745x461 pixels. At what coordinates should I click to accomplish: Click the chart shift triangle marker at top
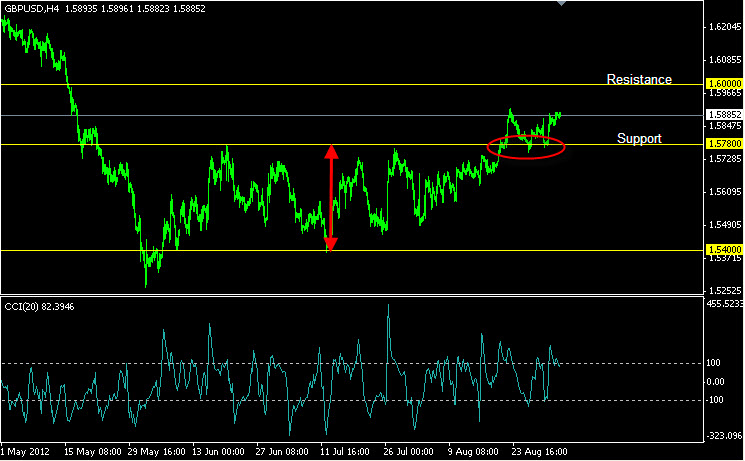click(x=561, y=3)
